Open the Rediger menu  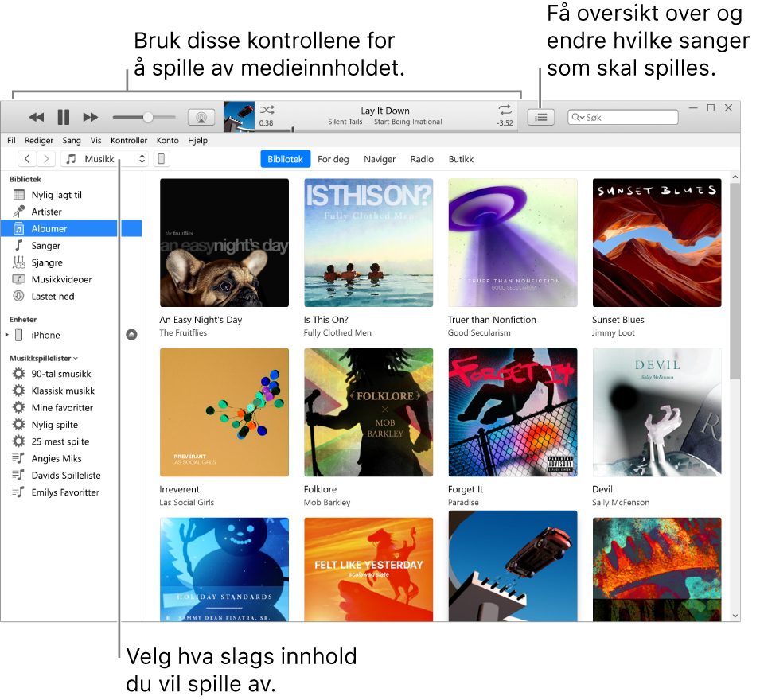point(39,141)
